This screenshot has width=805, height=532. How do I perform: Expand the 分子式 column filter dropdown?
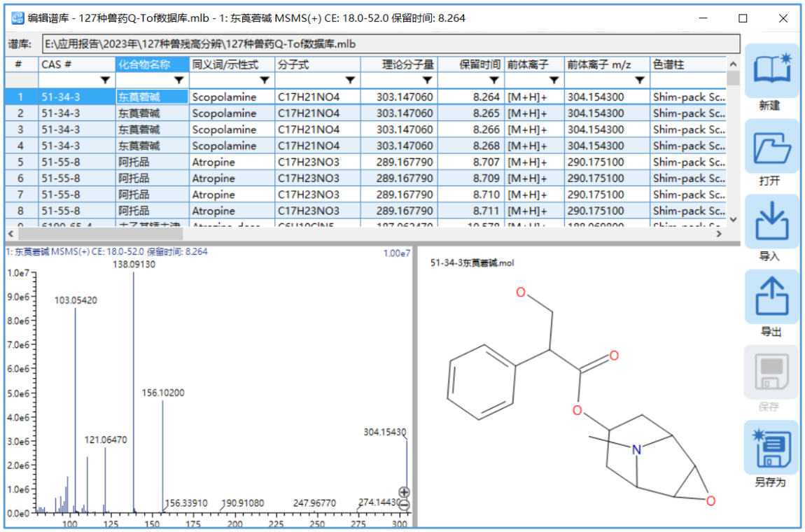click(350, 80)
